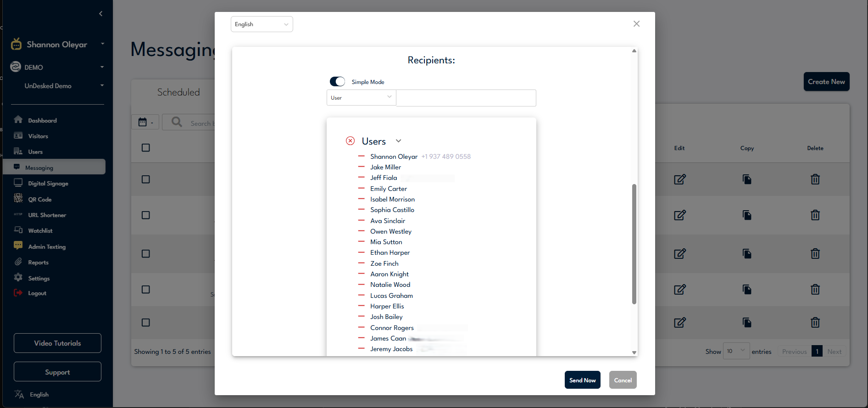Screen dimensions: 868x408
Task: Toggle the Simple Mode switch
Action: [x=337, y=82]
